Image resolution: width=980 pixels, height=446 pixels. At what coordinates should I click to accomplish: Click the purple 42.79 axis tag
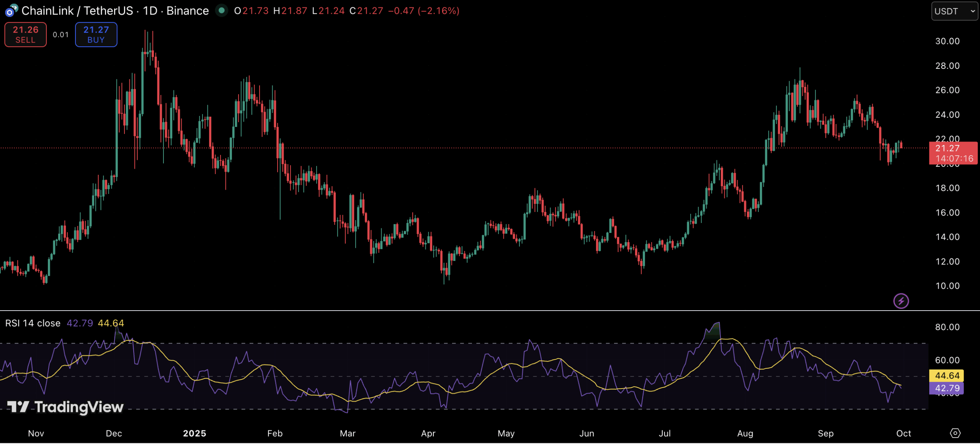coord(946,389)
